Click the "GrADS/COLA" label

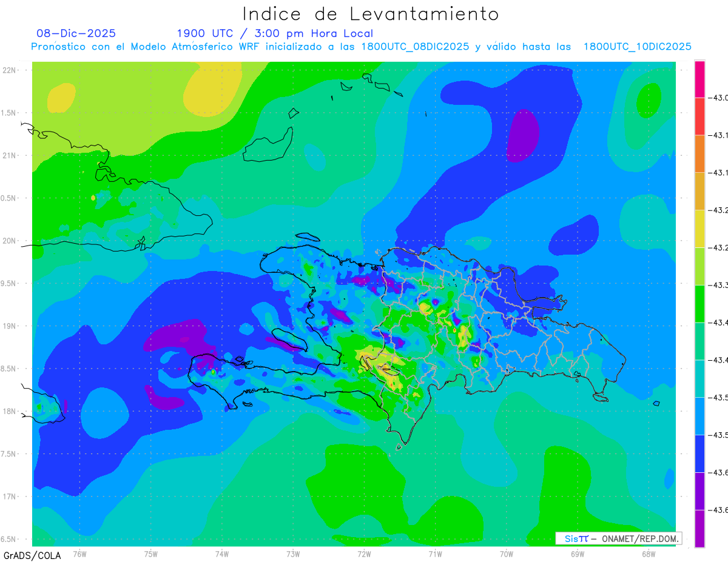point(32,555)
